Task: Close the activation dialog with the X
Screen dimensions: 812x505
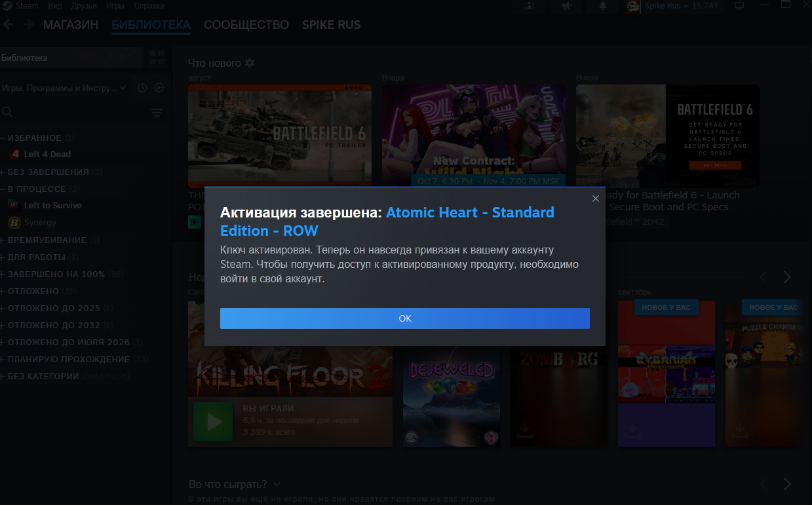Action: click(595, 198)
